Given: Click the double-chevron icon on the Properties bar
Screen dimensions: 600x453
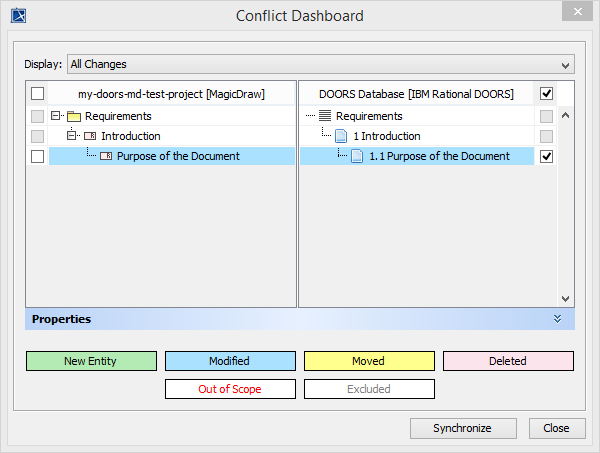Looking at the screenshot, I should click(x=557, y=319).
